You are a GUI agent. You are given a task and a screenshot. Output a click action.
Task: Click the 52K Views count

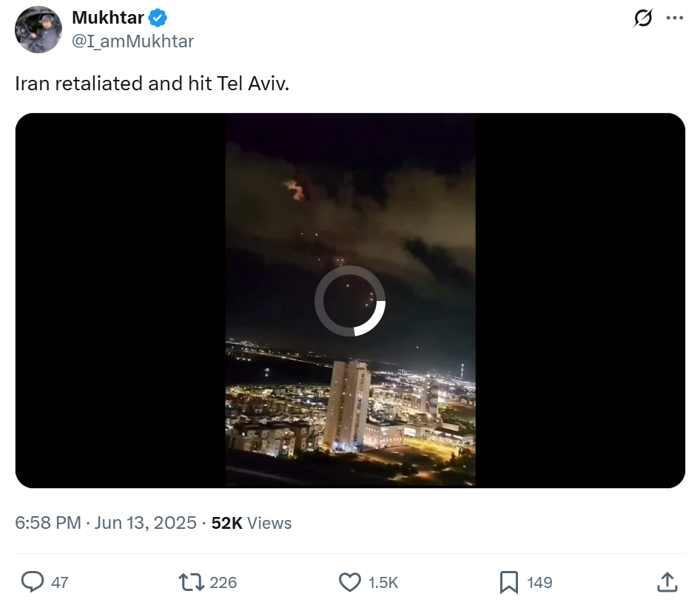(252, 523)
